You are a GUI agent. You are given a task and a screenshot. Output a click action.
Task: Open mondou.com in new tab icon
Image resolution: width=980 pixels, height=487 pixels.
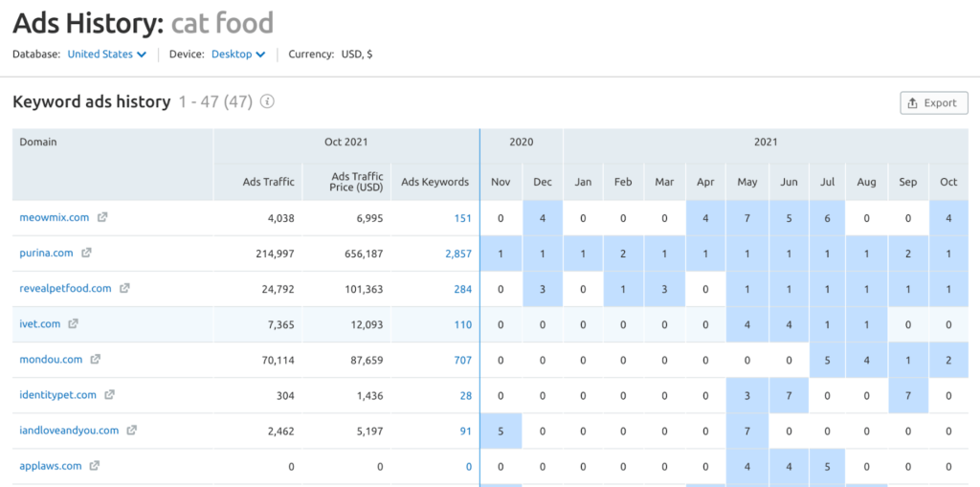[96, 359]
